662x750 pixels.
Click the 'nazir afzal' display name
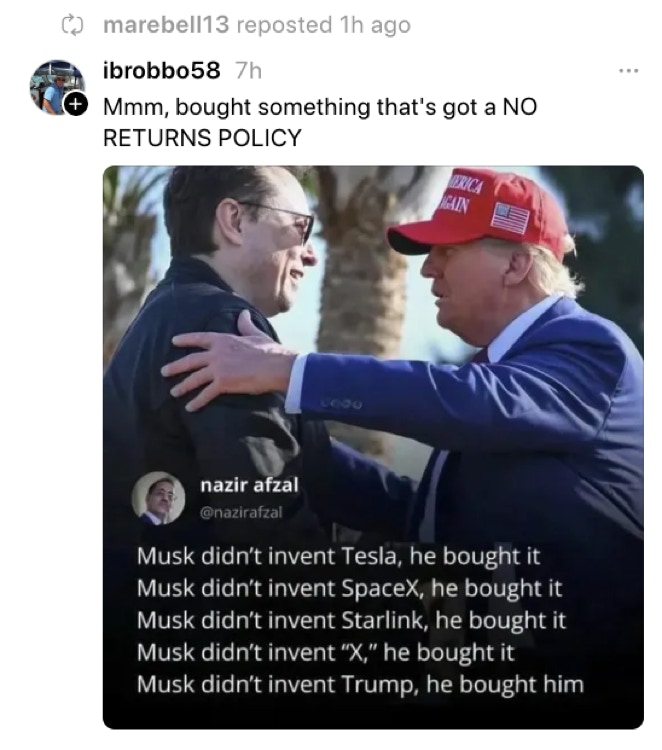click(x=249, y=485)
